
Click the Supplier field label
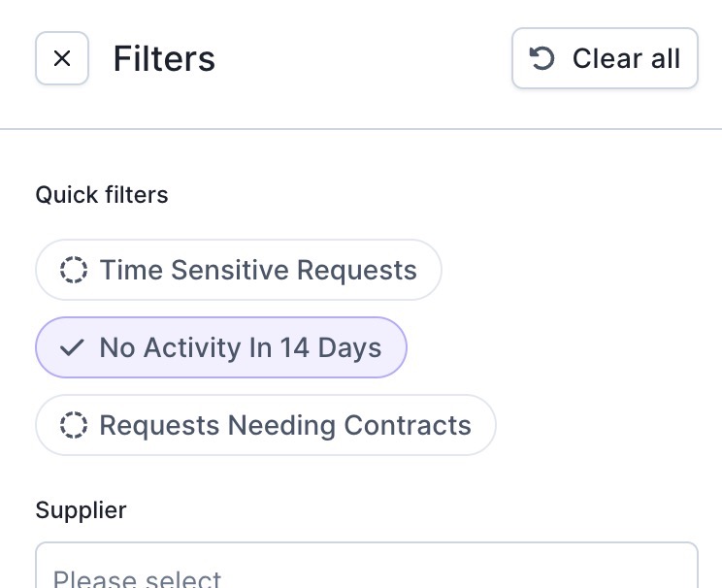[82, 510]
